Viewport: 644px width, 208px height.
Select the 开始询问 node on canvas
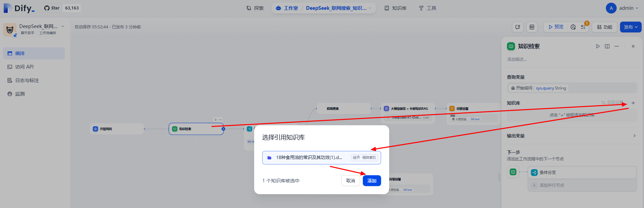coord(117,129)
